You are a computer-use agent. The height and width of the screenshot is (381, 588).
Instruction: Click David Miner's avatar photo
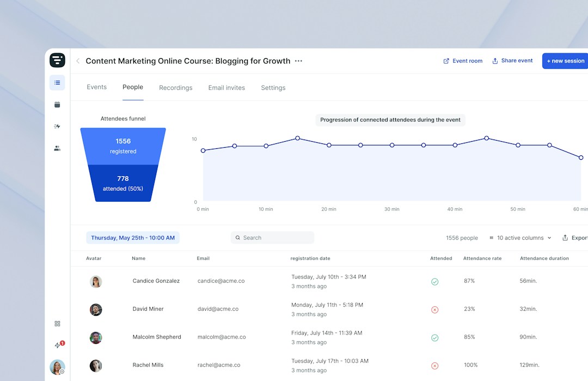(96, 310)
